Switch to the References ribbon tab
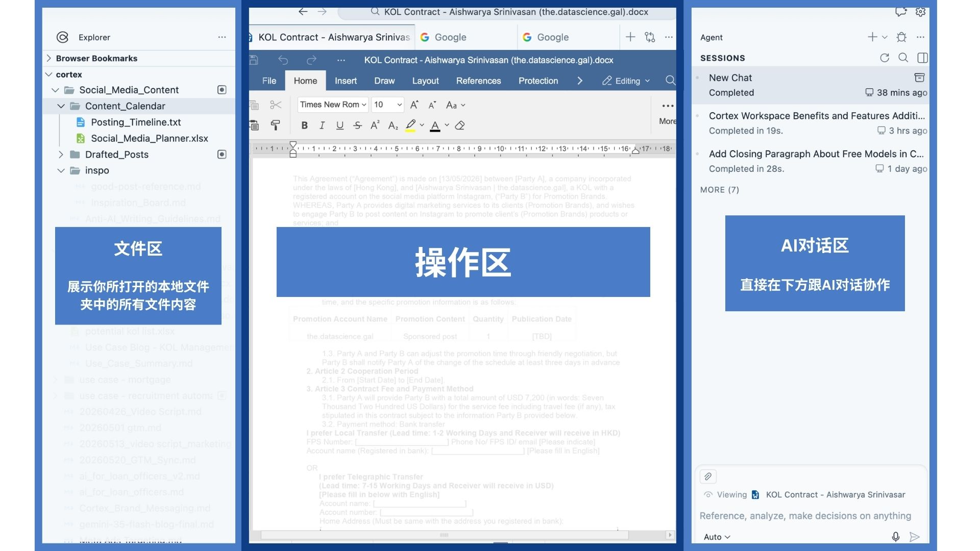This screenshot has width=980, height=551. point(478,81)
